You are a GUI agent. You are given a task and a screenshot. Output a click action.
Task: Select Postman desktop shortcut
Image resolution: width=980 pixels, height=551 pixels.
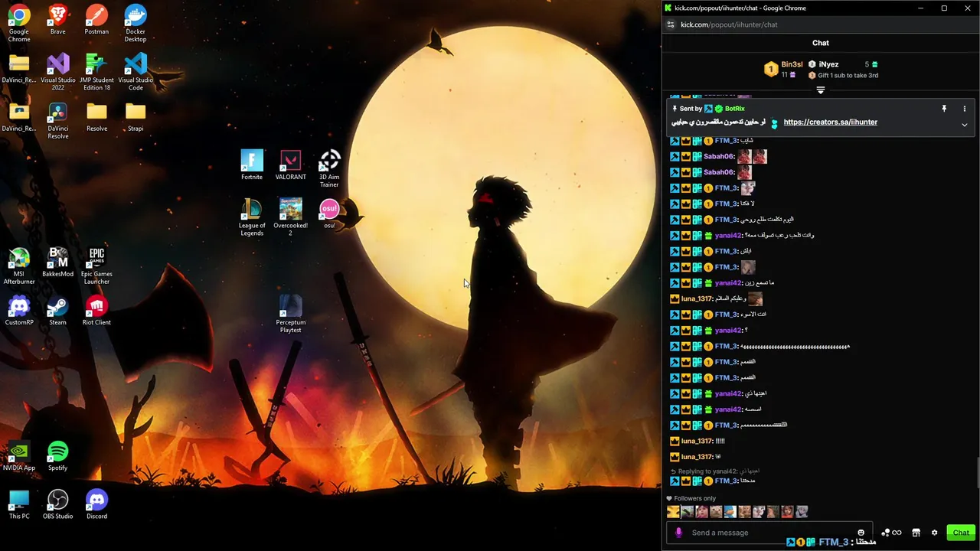click(96, 20)
